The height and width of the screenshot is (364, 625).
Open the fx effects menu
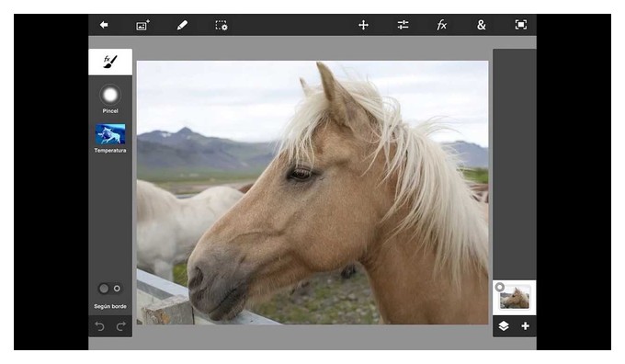pos(442,25)
